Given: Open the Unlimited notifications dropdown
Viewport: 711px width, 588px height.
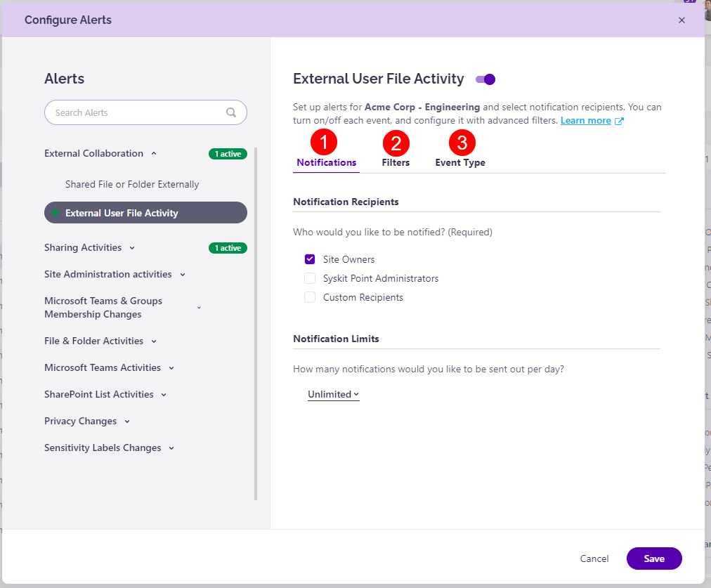Looking at the screenshot, I should (333, 394).
